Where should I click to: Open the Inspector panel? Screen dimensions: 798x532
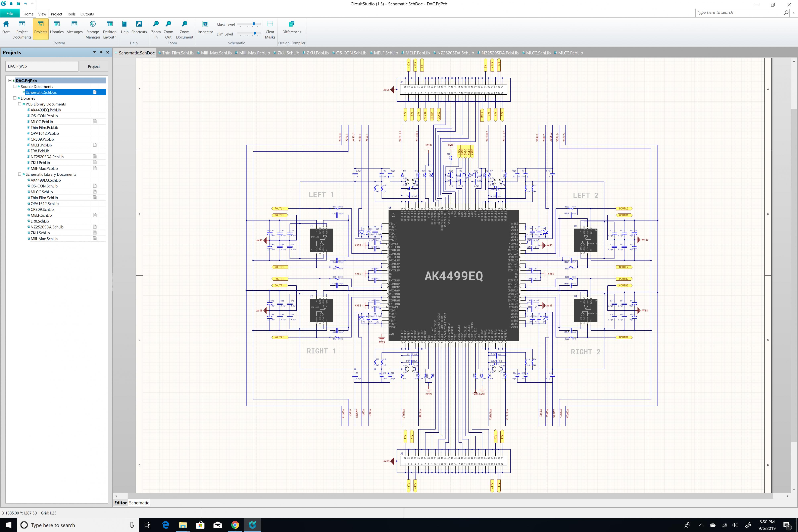point(205,28)
